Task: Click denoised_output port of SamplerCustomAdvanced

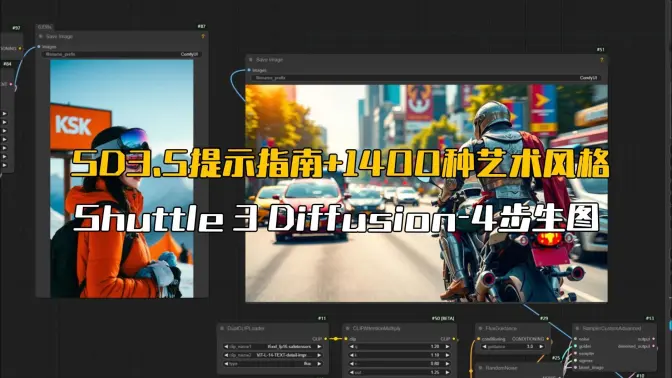Action: point(653,346)
